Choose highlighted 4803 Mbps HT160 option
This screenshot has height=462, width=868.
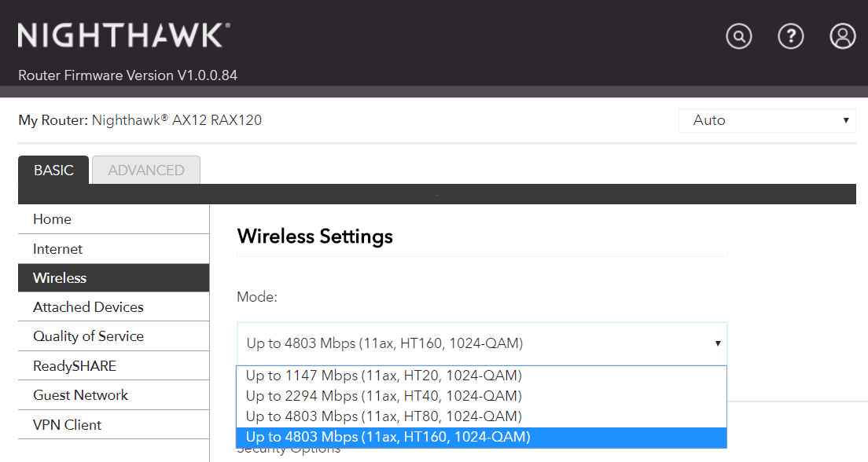pos(481,437)
